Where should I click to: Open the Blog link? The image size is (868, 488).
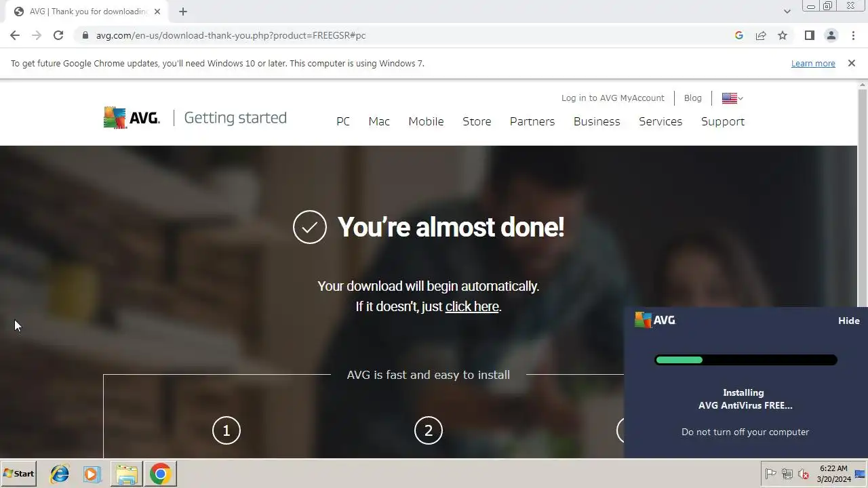pos(693,98)
